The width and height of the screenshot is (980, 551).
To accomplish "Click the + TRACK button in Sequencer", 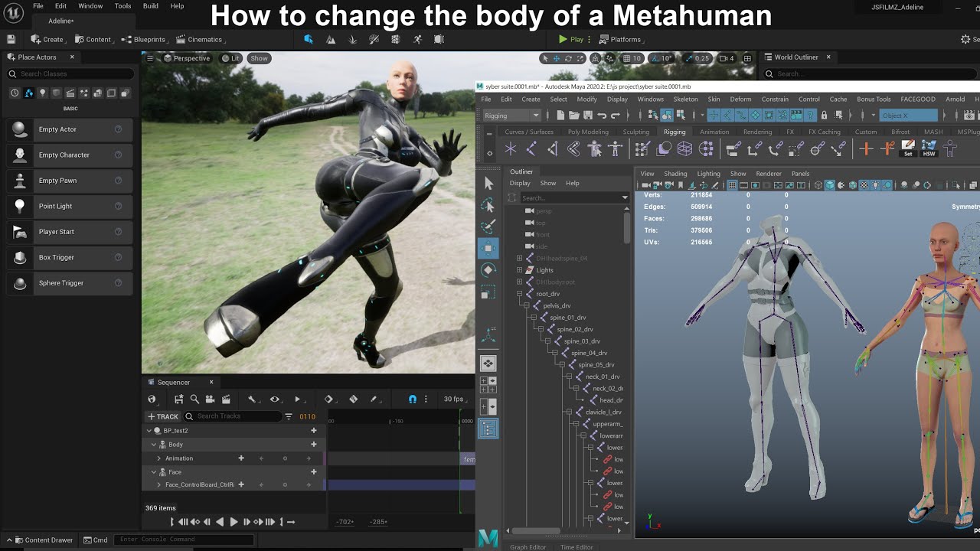I will pyautogui.click(x=162, y=416).
